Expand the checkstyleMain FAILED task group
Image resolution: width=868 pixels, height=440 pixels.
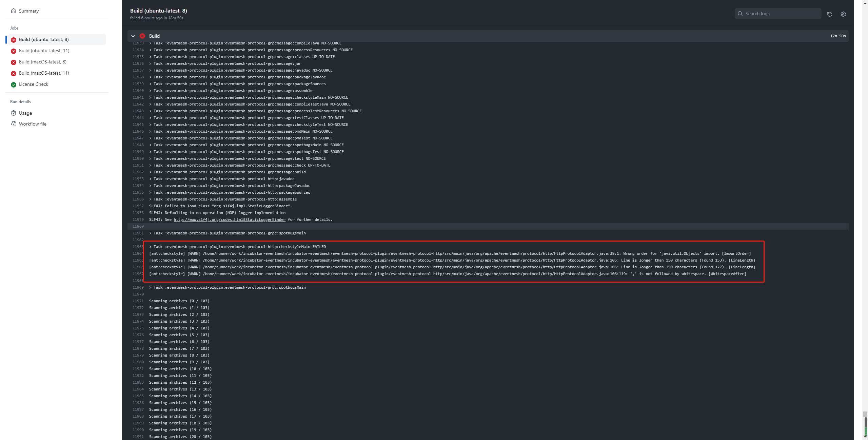tap(151, 247)
